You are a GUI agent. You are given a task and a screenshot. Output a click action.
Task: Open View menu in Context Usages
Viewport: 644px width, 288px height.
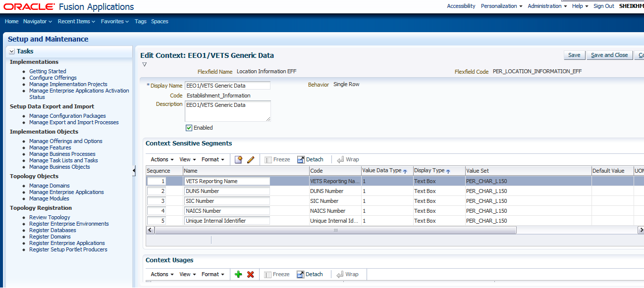pyautogui.click(x=188, y=274)
